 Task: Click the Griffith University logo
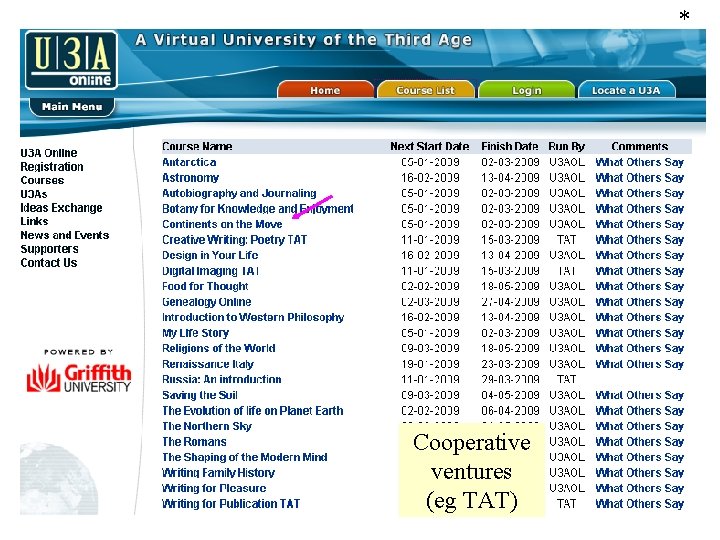[x=79, y=377]
